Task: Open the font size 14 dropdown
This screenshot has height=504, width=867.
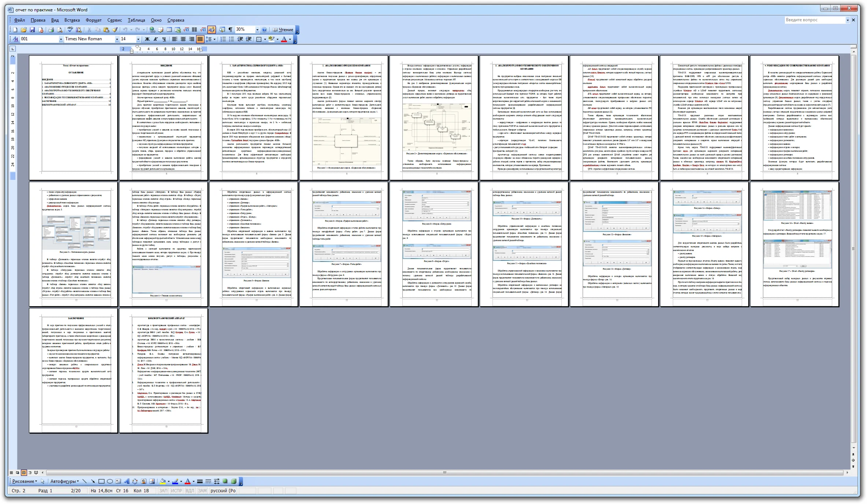Action: point(138,39)
